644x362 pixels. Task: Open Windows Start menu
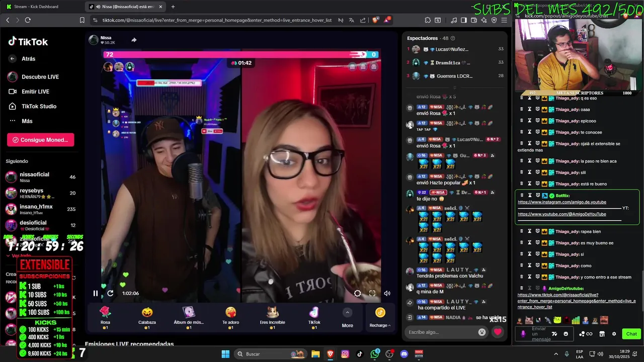coord(225,354)
